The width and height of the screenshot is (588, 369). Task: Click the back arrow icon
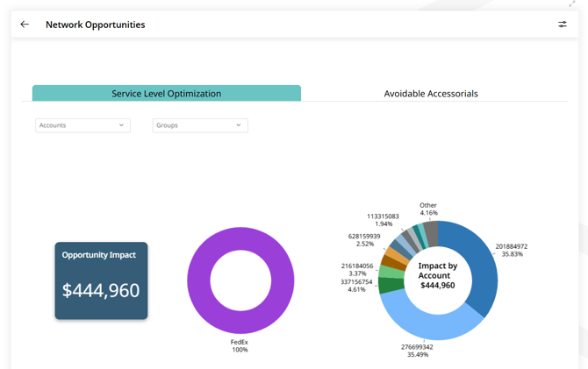coord(25,25)
